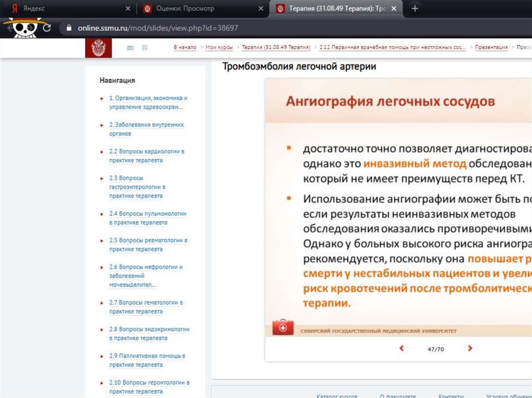This screenshot has height=398, width=532.
Task: Expand arrow beside 2.8 Вопросы эндокринологии
Action: (x=102, y=330)
